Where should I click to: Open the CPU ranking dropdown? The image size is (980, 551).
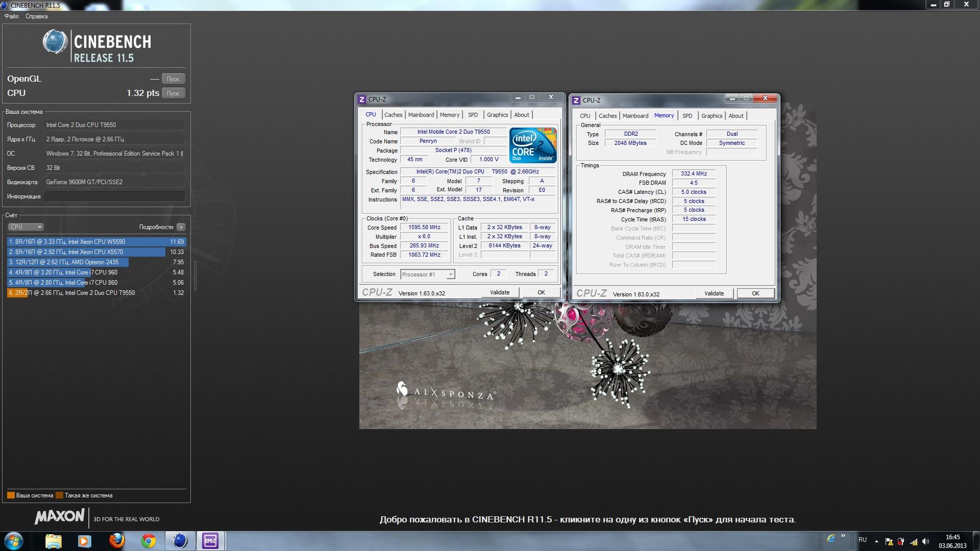26,227
